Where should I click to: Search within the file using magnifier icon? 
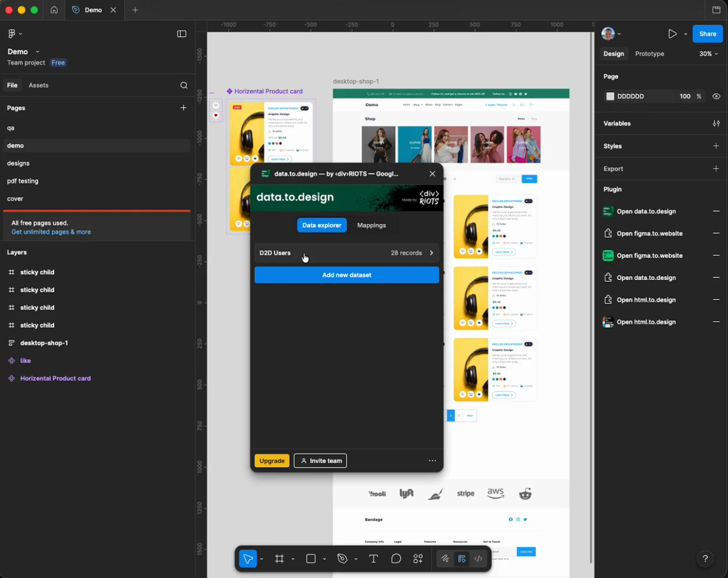[184, 85]
